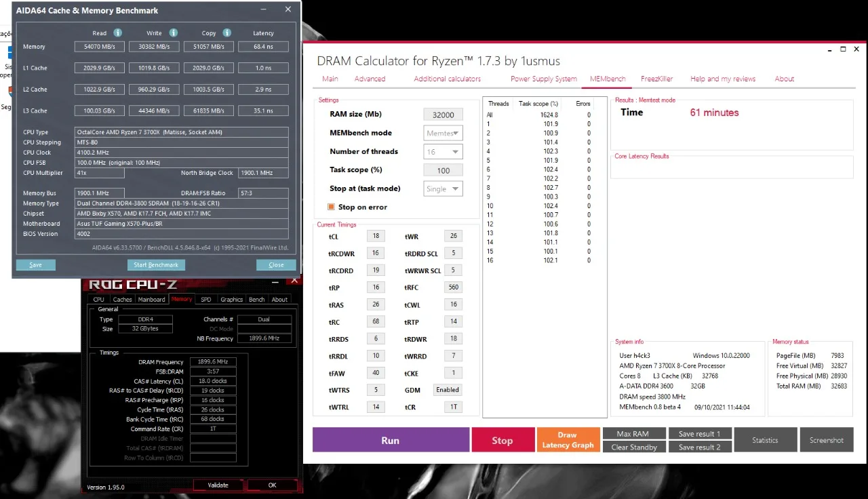
Task: Select the Mainboard tab in CPU-Z
Action: [x=151, y=299]
